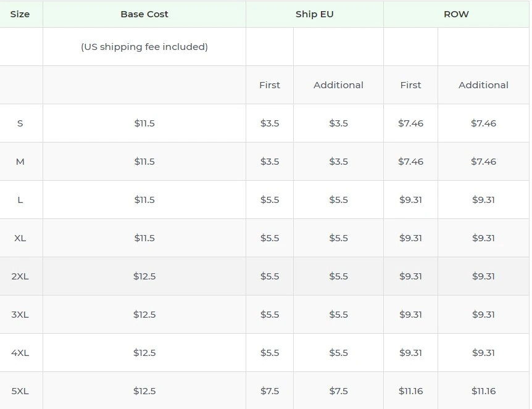Click the Size column header
The width and height of the screenshot is (532, 409).
click(21, 14)
